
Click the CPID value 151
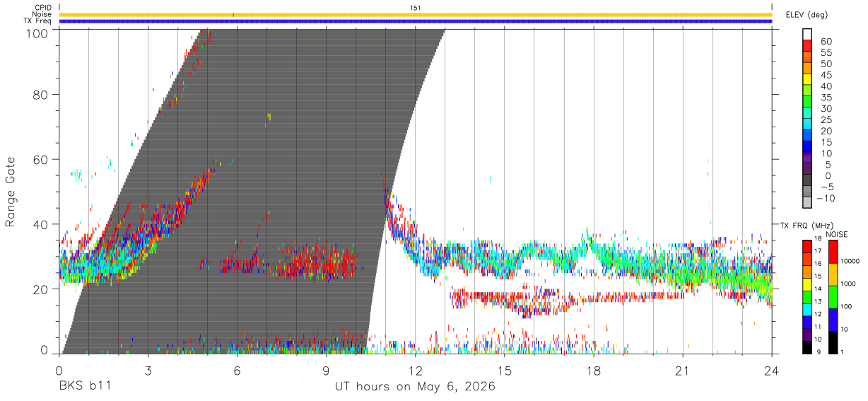(416, 8)
